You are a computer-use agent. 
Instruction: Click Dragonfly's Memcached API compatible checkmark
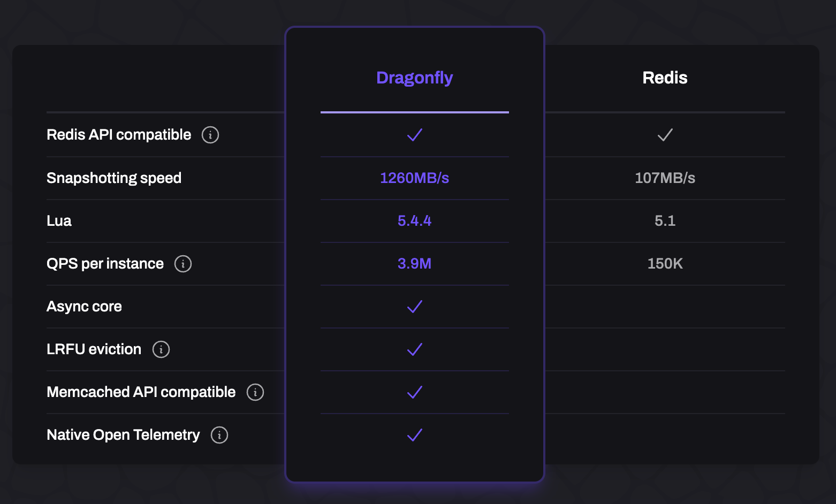pos(415,392)
